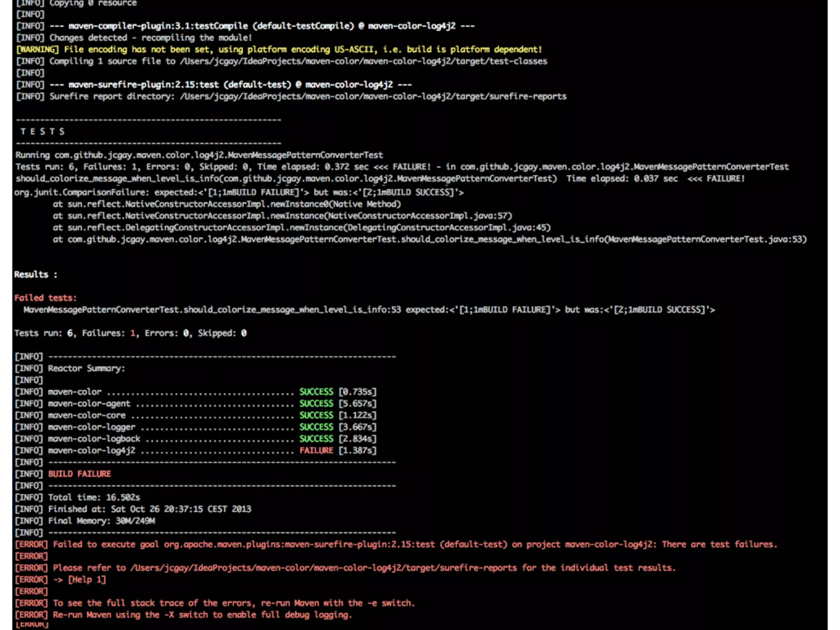Click SUCCESS status for maven-color [0.735s]
Screen dimensions: 840x630
(x=316, y=392)
